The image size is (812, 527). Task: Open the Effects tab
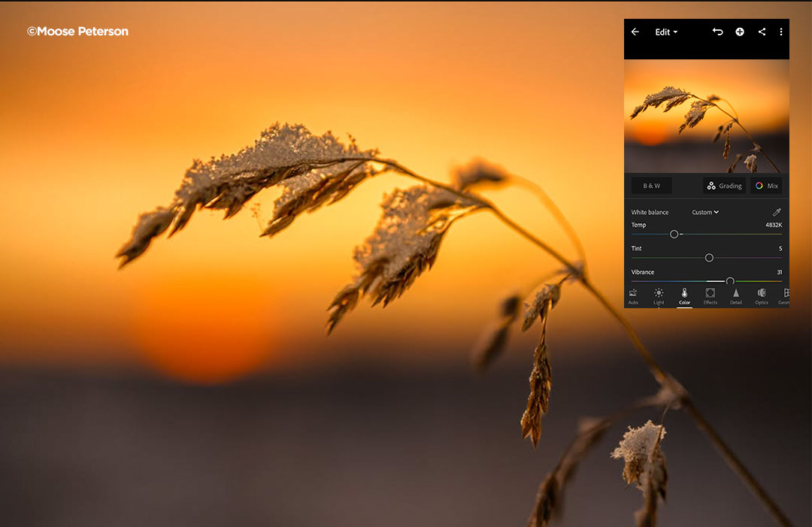coord(710,297)
